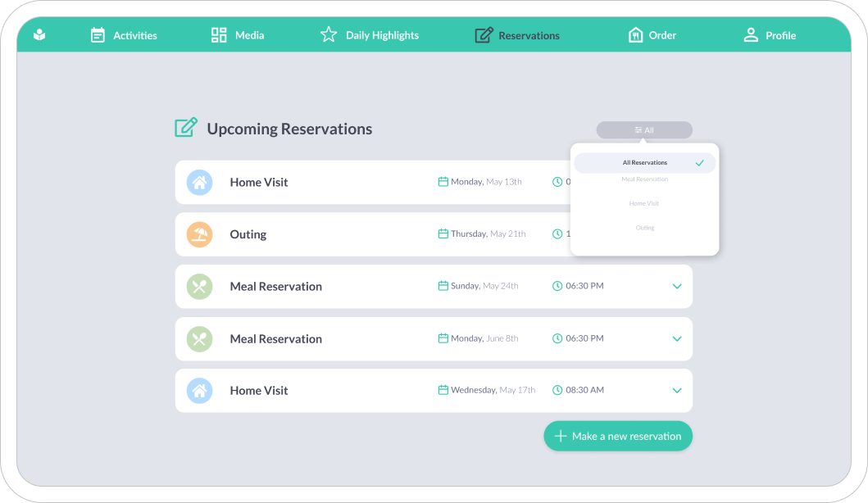
Task: Pick the Outing filter option
Action: [644, 228]
